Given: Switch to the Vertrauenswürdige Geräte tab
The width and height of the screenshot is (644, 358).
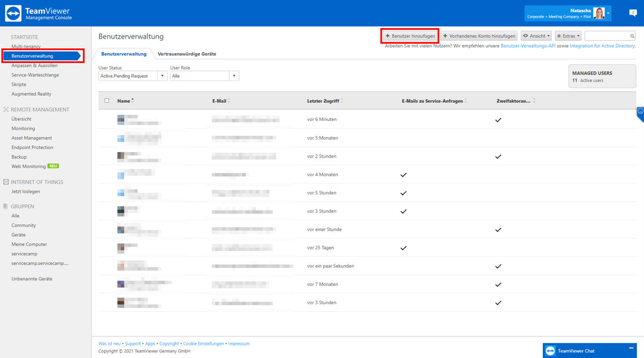Looking at the screenshot, I should click(x=187, y=54).
